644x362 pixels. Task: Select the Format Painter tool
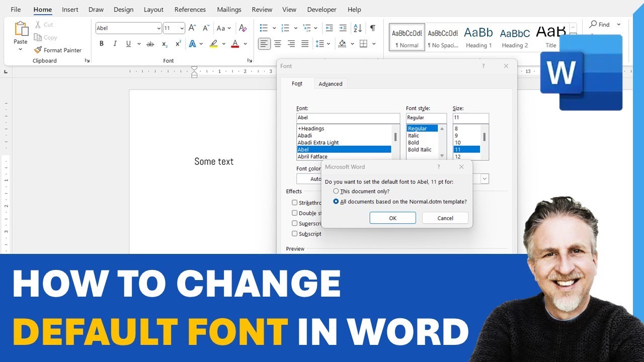57,50
